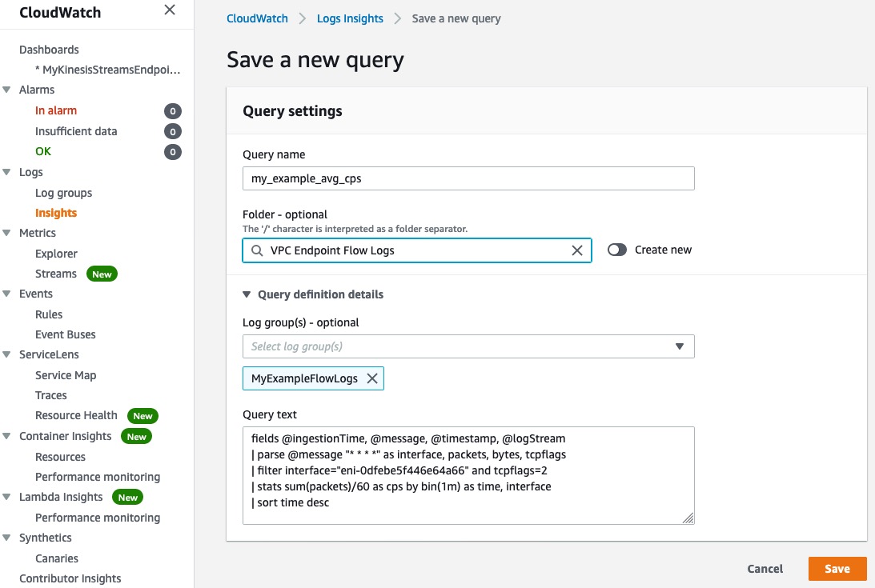
Task: Collapse the Logs section
Action: click(x=6, y=172)
